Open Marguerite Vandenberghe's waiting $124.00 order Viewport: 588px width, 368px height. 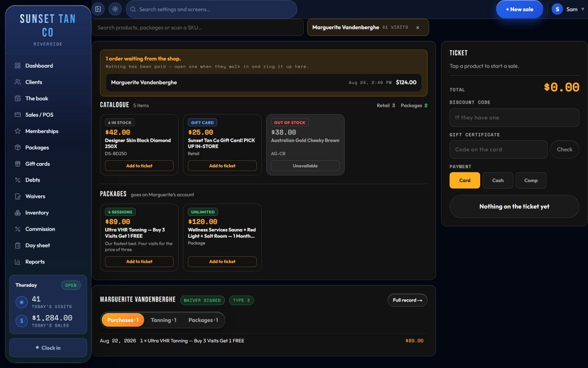(x=264, y=82)
